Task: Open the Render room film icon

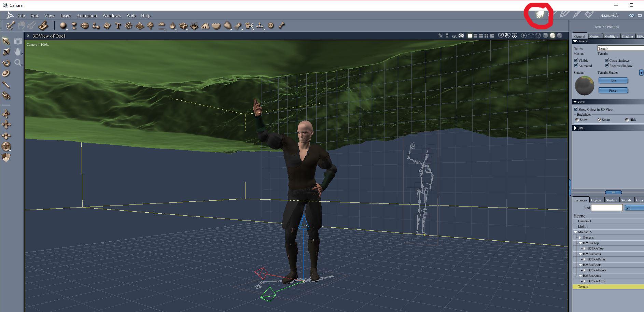Action: click(x=589, y=14)
